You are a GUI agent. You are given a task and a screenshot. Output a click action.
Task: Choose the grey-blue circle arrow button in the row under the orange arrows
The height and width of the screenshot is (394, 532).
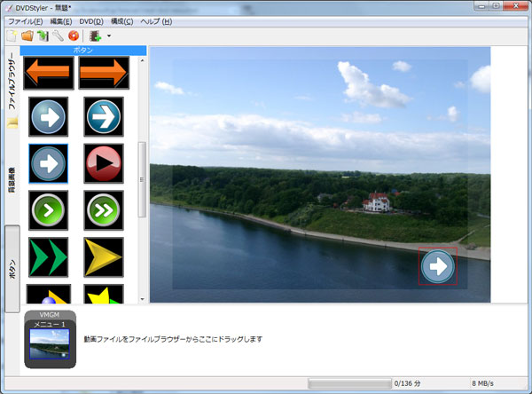click(x=48, y=116)
